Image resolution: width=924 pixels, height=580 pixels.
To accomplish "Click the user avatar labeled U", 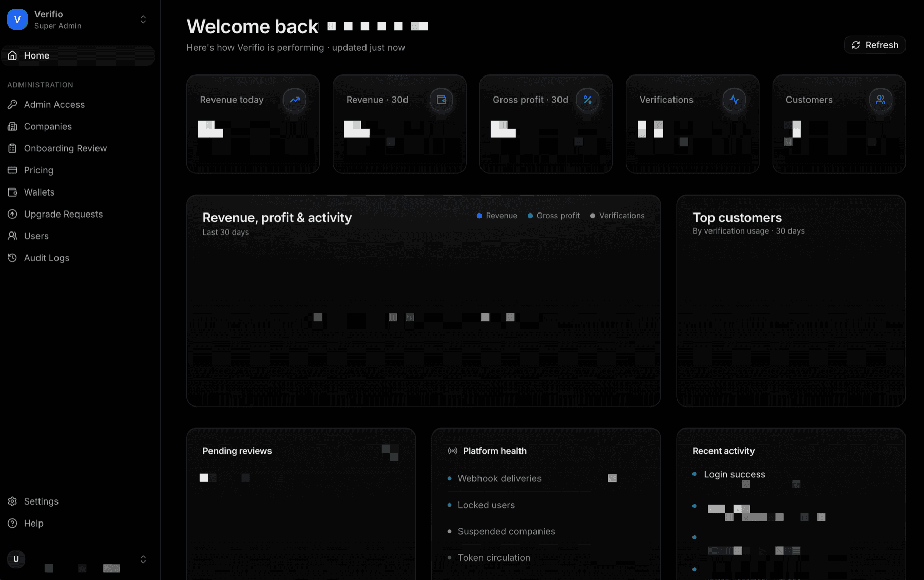I will pyautogui.click(x=16, y=559).
